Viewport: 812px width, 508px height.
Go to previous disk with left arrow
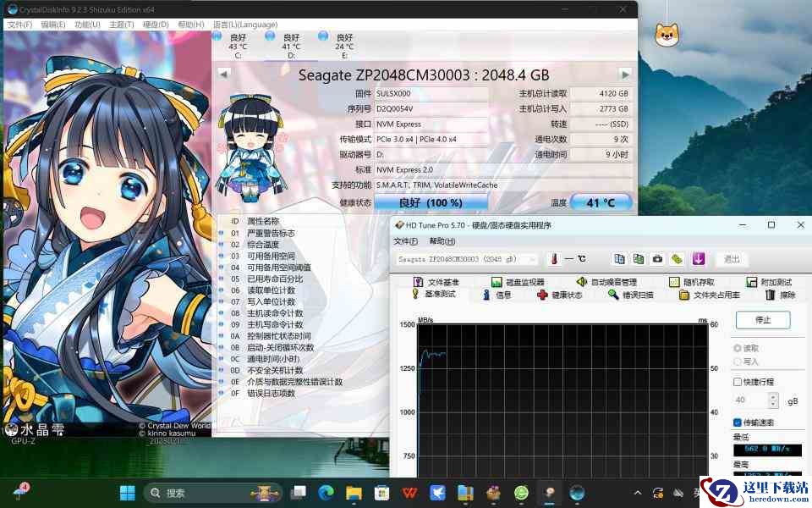(x=223, y=75)
